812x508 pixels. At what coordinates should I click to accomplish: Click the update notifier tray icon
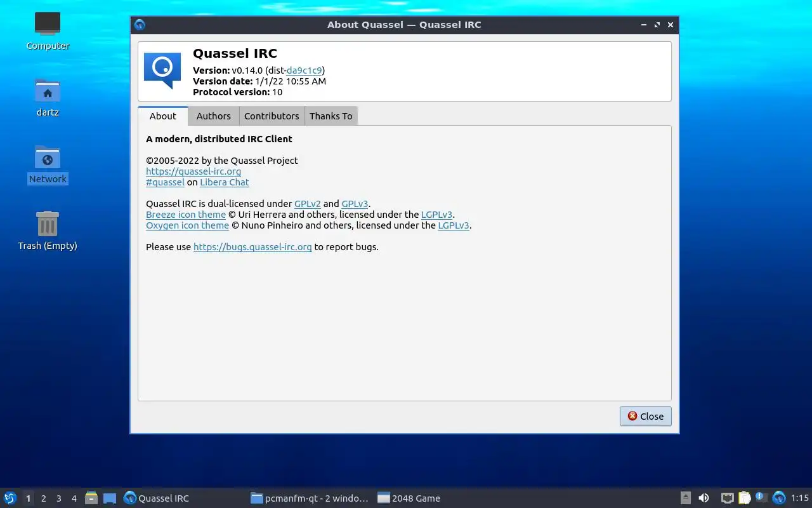pos(761,498)
